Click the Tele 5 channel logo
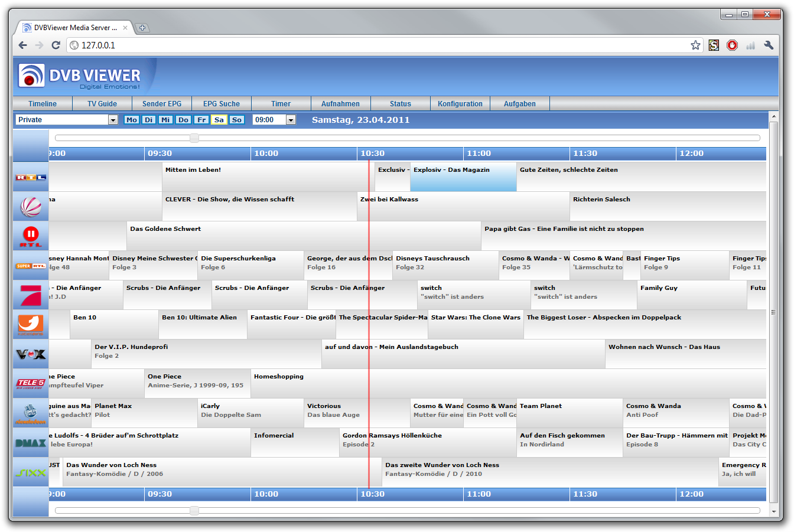The image size is (794, 532). click(x=31, y=384)
